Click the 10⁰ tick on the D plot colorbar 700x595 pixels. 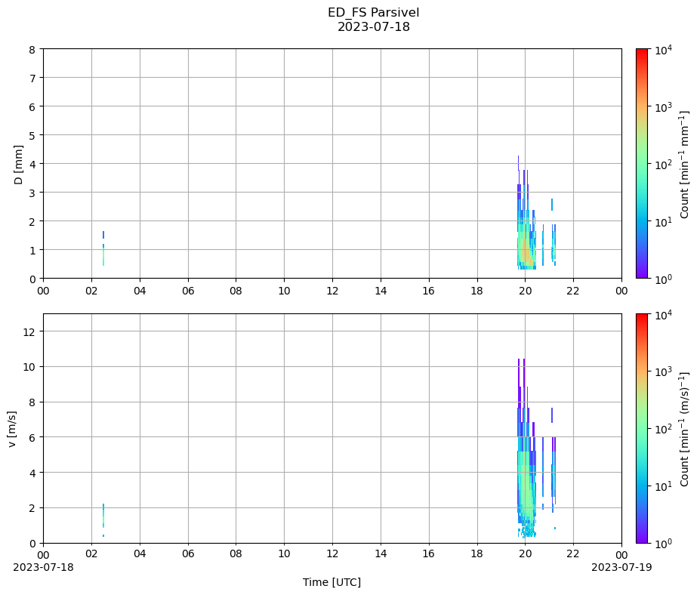click(663, 279)
